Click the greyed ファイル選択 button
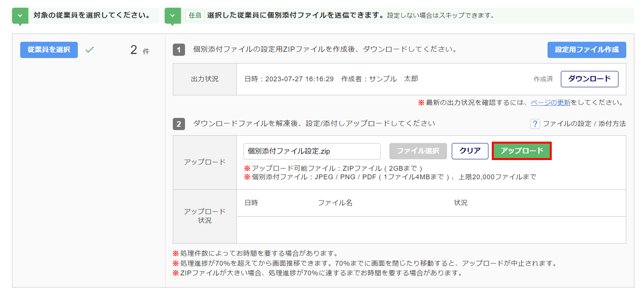The height and width of the screenshot is (292, 644). point(418,151)
